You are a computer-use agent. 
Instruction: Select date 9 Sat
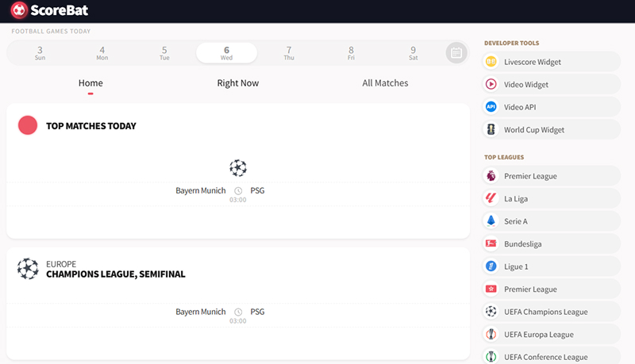coord(413,53)
